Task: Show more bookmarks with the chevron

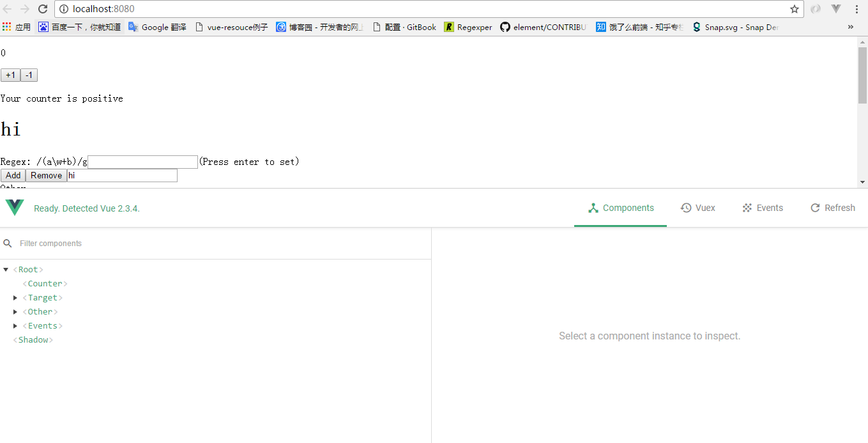Action: pos(851,27)
